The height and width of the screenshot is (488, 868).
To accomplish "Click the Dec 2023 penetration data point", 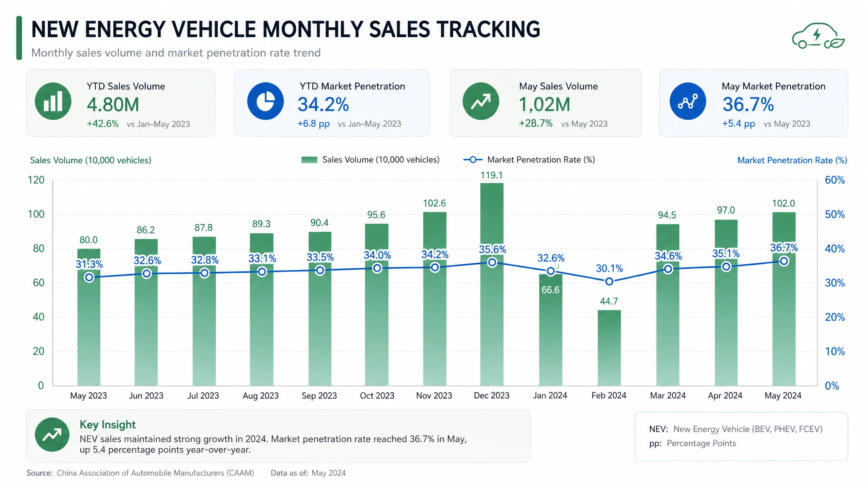I will (x=492, y=262).
